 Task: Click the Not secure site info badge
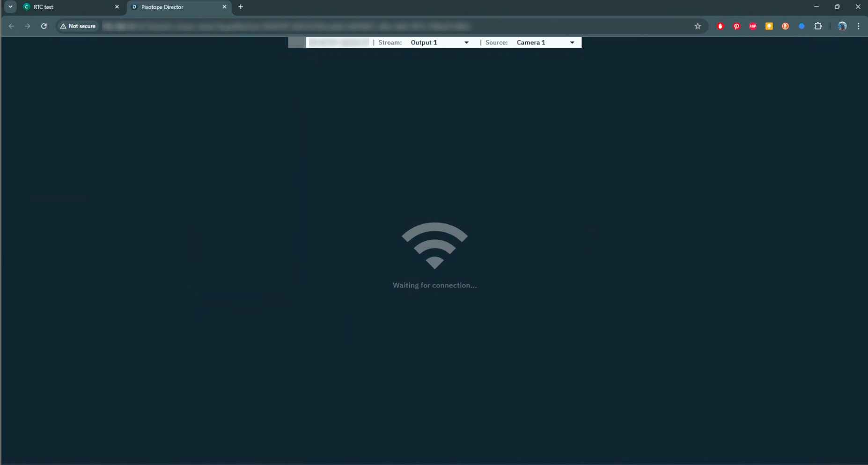coord(78,26)
